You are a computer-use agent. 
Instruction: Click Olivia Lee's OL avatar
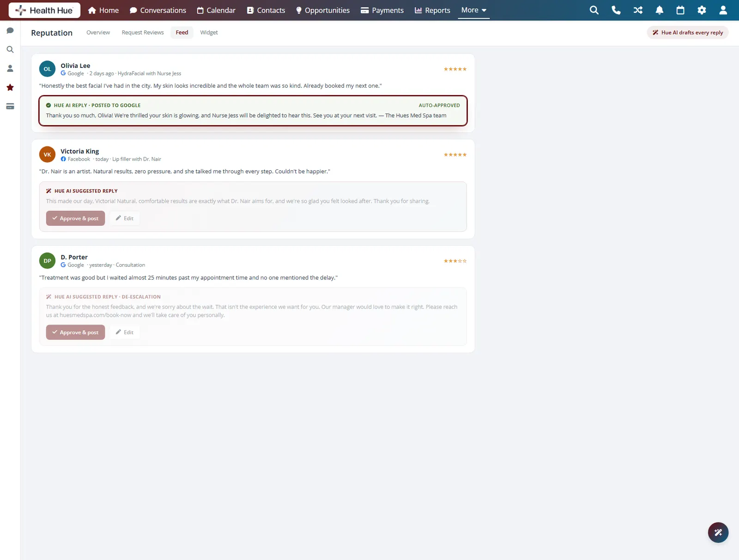(x=47, y=69)
